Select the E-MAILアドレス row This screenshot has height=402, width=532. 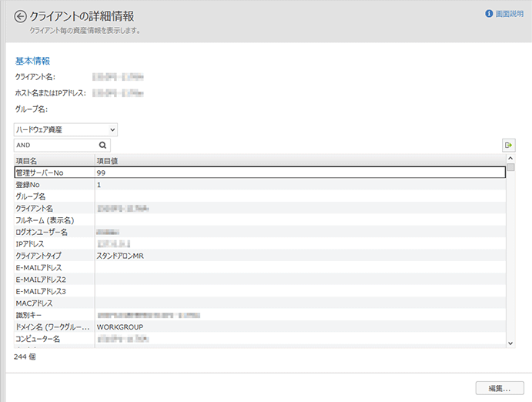[x=260, y=268]
